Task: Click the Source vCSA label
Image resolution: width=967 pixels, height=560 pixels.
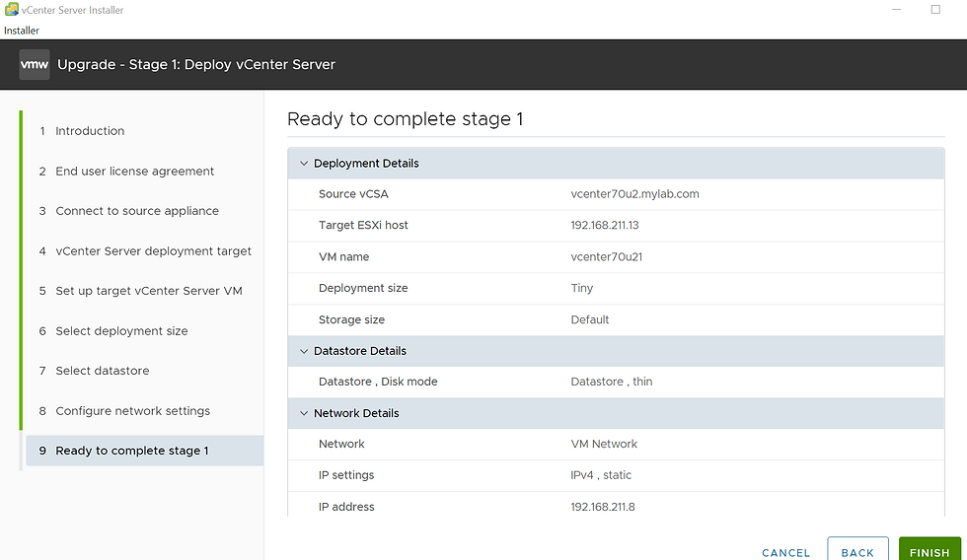Action: 353,194
